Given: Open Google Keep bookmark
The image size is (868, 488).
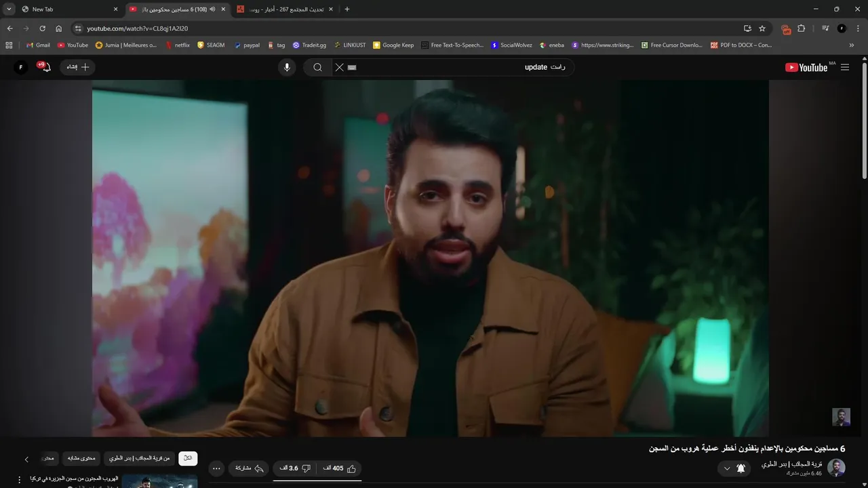Looking at the screenshot, I should (393, 45).
